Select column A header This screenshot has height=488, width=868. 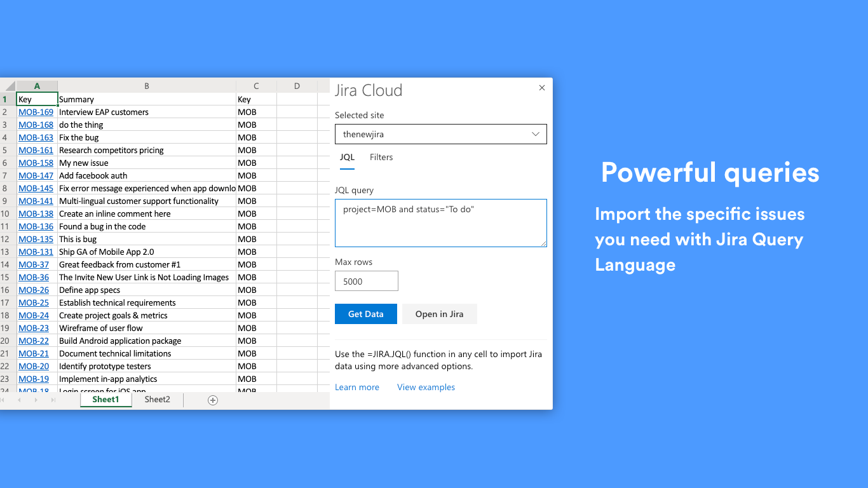pos(37,86)
